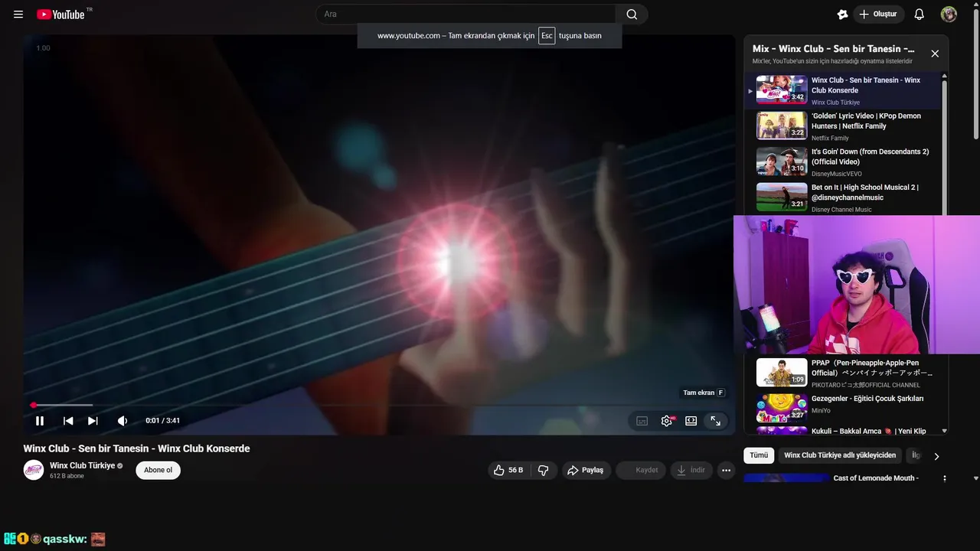The height and width of the screenshot is (551, 980).
Task: Open the more actions ellipsis menu
Action: (x=726, y=470)
